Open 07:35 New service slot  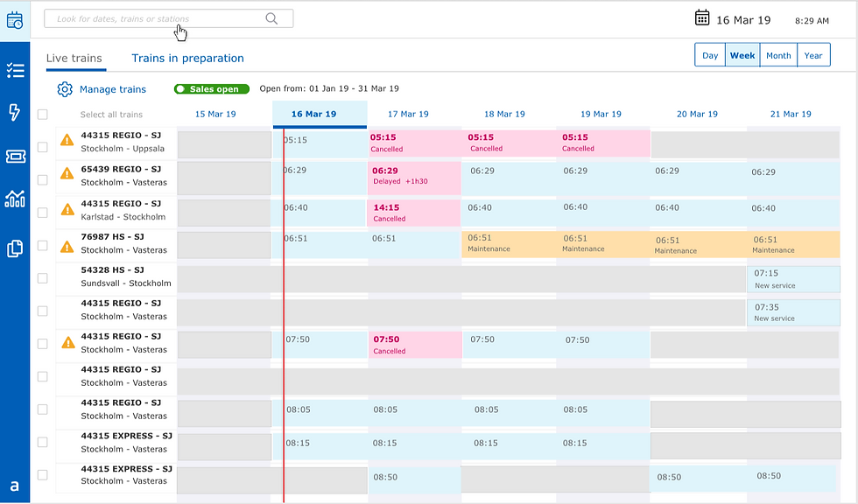point(793,312)
